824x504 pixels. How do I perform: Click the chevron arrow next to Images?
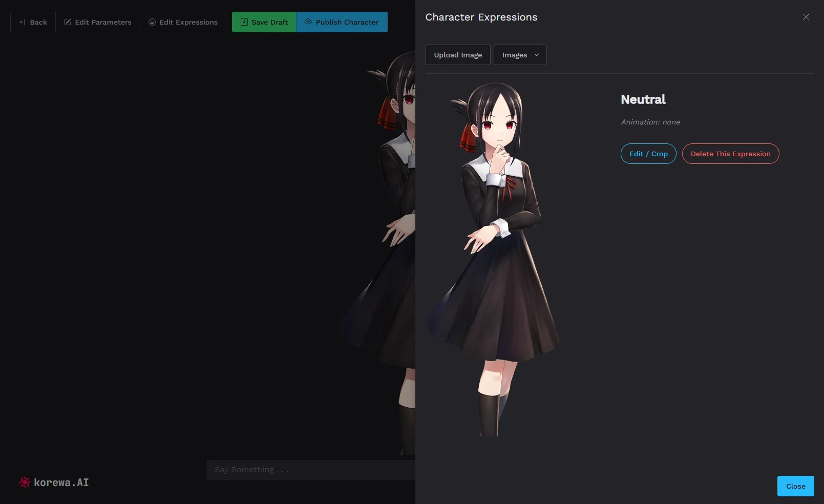(x=537, y=55)
